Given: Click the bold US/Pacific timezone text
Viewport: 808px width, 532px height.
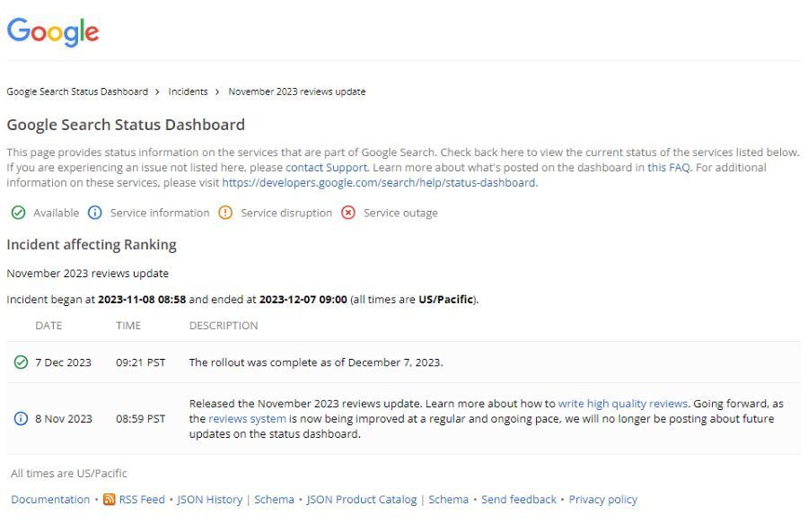Looking at the screenshot, I should coord(445,300).
